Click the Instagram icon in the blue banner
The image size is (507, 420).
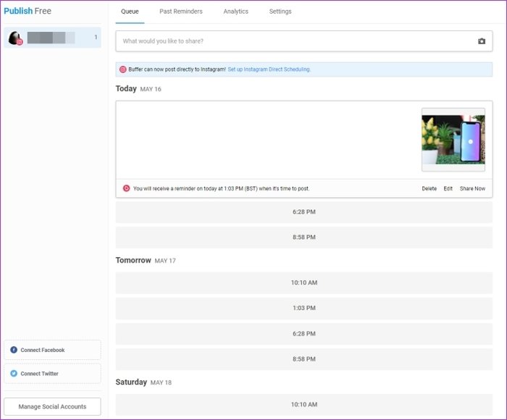[x=123, y=70]
